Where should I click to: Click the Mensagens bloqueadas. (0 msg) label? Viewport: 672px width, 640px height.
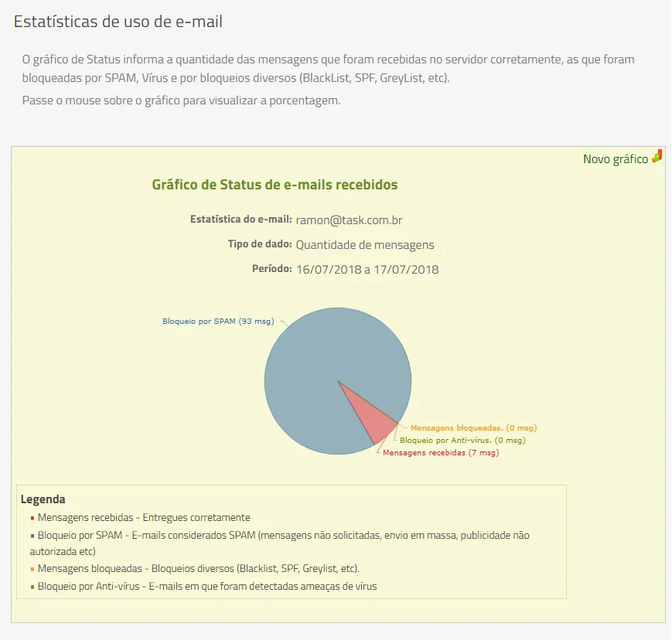pyautogui.click(x=473, y=428)
